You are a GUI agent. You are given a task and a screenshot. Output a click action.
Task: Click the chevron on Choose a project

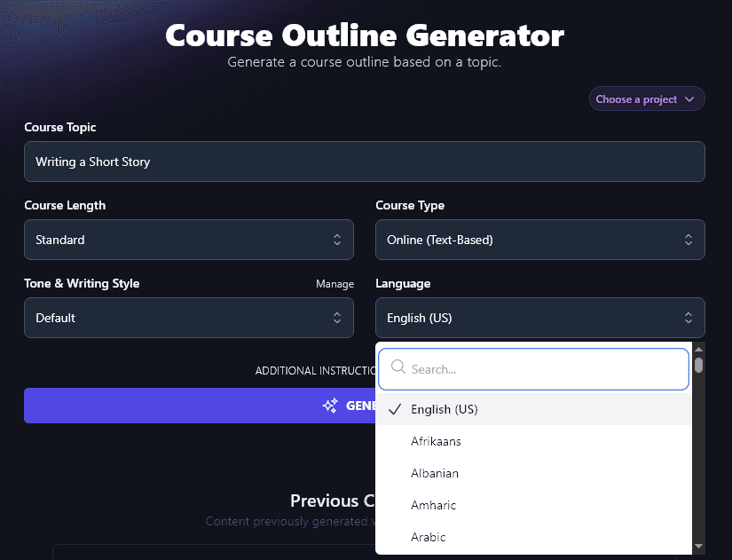[x=689, y=99]
